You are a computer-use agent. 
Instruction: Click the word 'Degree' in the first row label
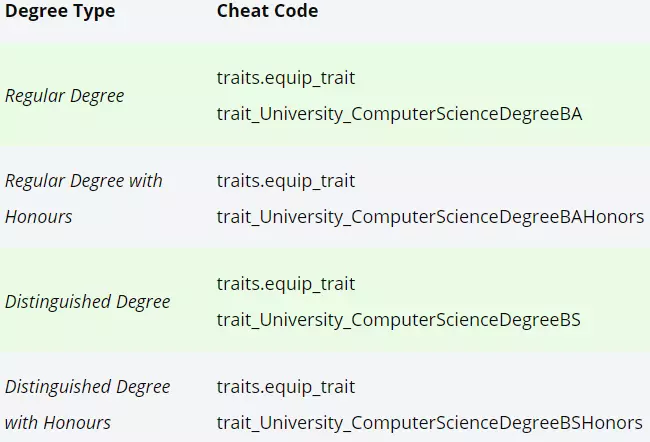pyautogui.click(x=97, y=96)
